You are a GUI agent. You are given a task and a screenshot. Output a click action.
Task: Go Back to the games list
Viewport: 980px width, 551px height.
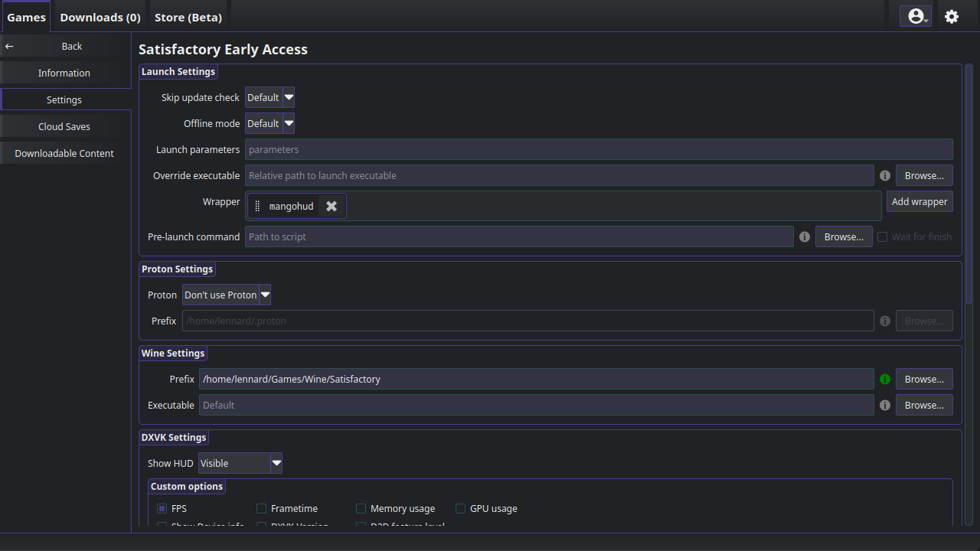pos(65,46)
